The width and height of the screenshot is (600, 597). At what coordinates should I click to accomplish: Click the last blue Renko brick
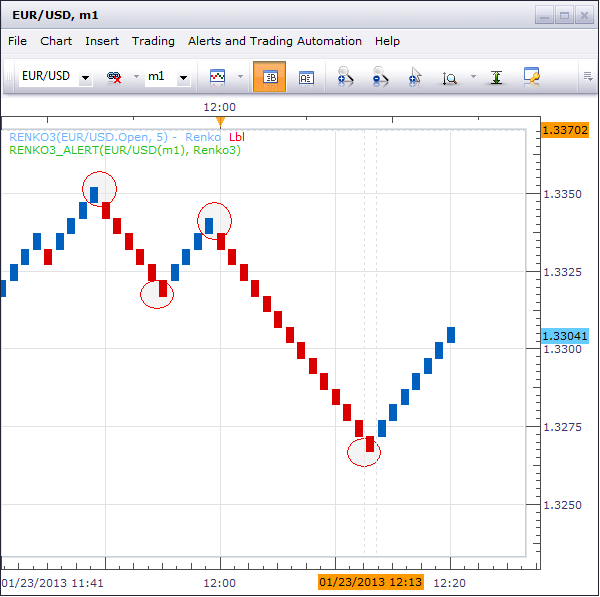pyautogui.click(x=451, y=335)
